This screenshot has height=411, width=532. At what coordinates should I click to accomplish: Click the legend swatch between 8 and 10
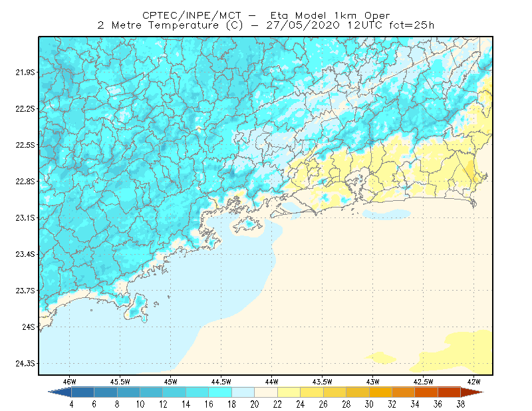tap(128, 392)
